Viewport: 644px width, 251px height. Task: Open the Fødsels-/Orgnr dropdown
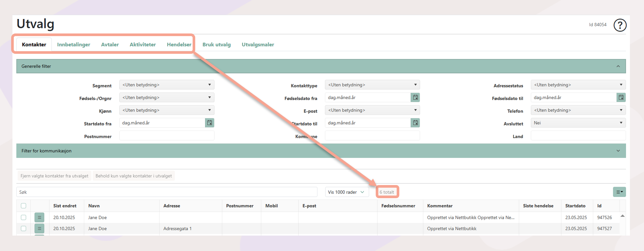167,97
